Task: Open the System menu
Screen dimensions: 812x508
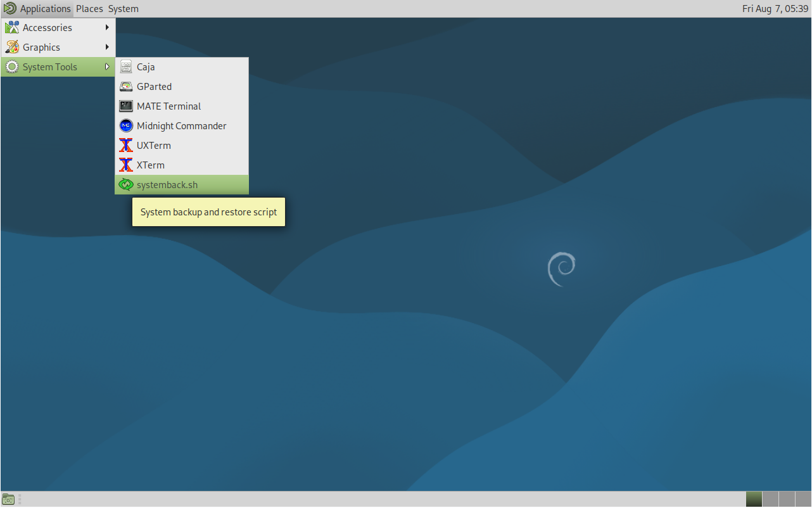Action: [124, 9]
